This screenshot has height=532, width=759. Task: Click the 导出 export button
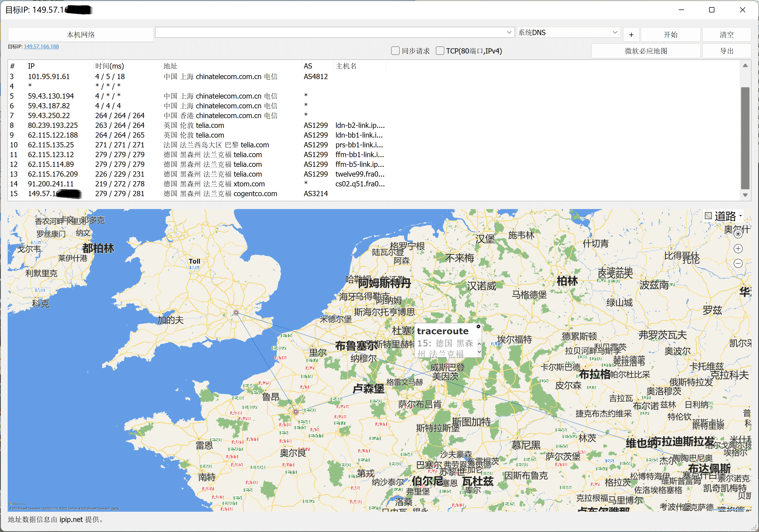click(727, 51)
